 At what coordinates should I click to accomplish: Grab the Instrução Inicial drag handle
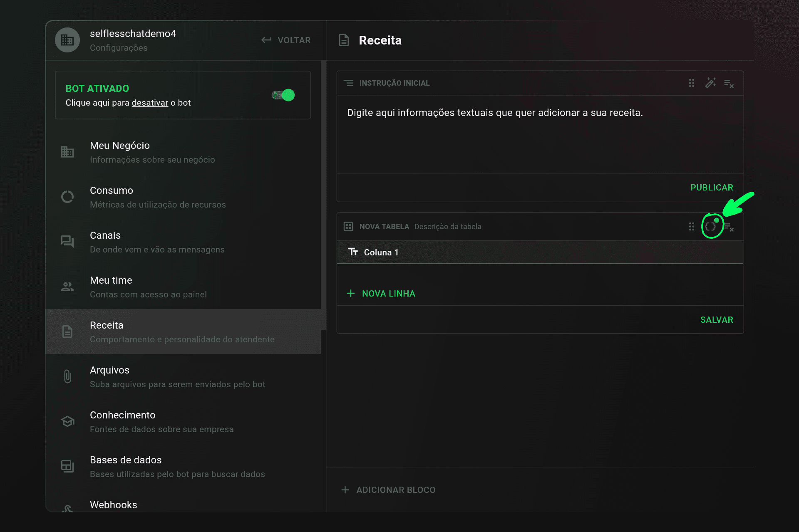692,83
